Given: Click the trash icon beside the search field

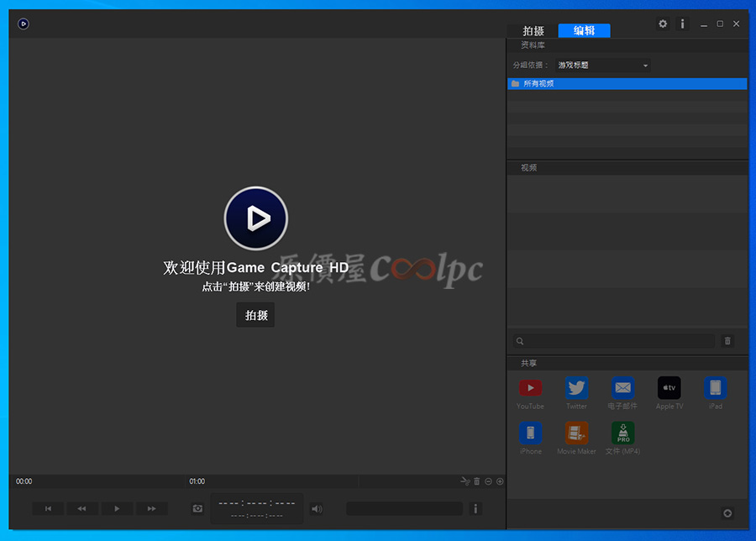Looking at the screenshot, I should 727,341.
